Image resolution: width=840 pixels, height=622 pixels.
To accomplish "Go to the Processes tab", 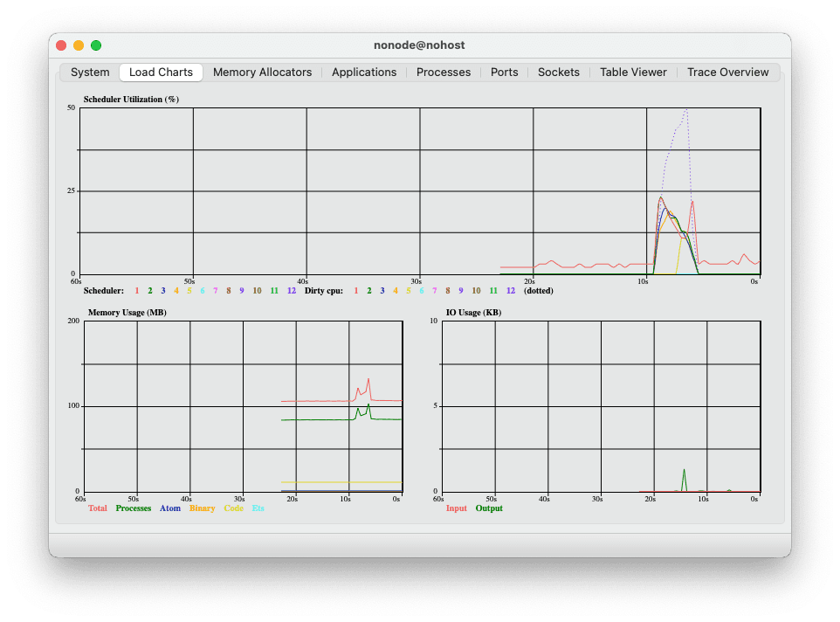I will (x=443, y=73).
